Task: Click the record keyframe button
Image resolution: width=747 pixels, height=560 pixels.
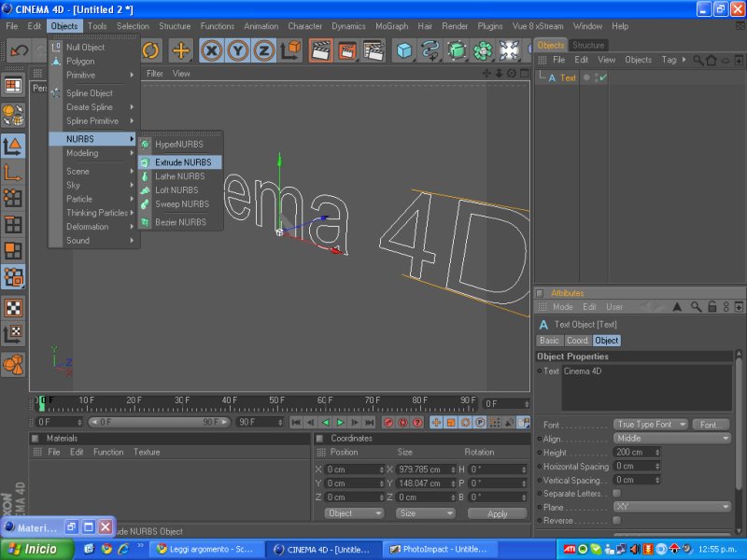Action: coord(388,423)
